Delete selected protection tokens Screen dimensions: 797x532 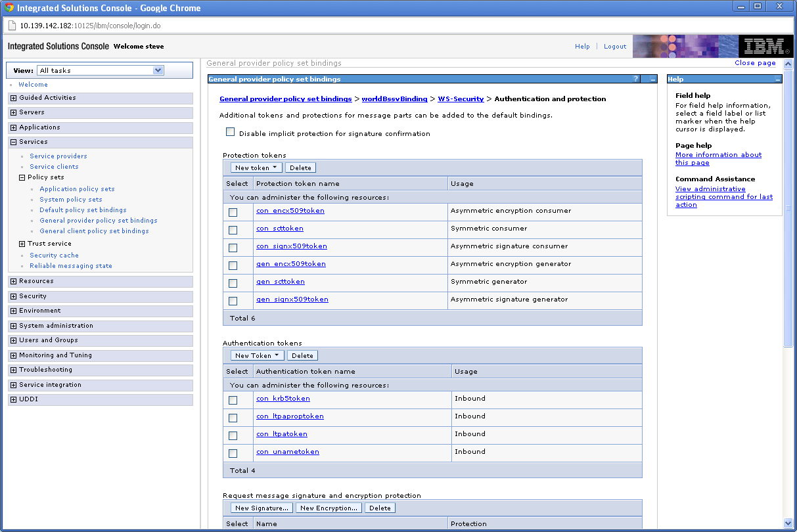click(x=300, y=167)
